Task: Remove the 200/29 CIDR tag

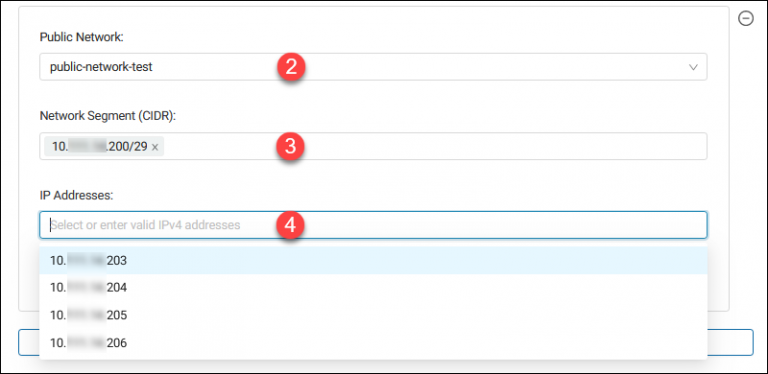Action: [x=155, y=147]
